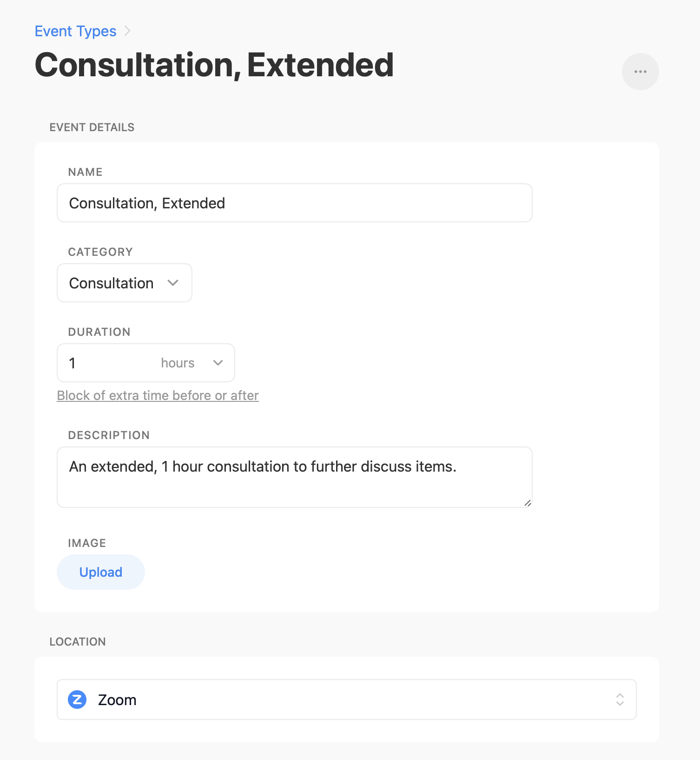The image size is (700, 760).
Task: Click the DESCRIPTION field label
Action: (x=109, y=435)
